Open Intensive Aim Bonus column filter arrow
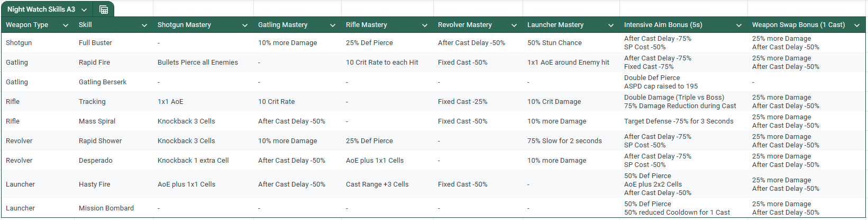This screenshot has width=868, height=220. pos(739,25)
